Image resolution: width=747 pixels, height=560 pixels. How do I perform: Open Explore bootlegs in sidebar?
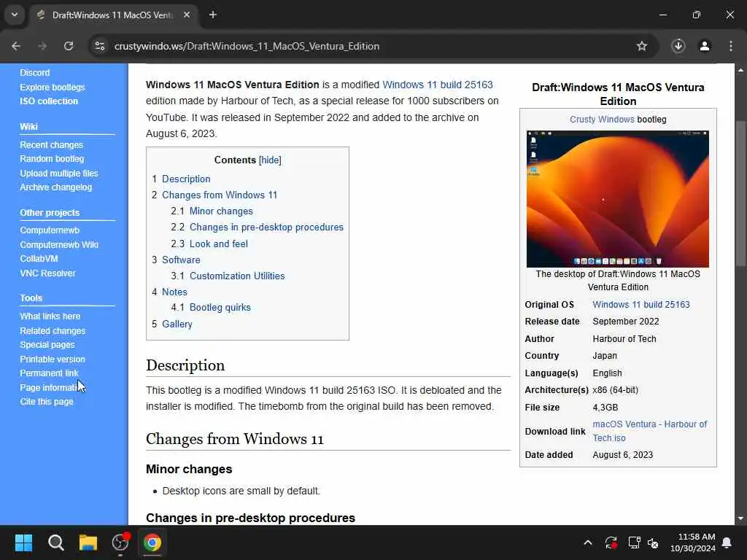click(53, 87)
